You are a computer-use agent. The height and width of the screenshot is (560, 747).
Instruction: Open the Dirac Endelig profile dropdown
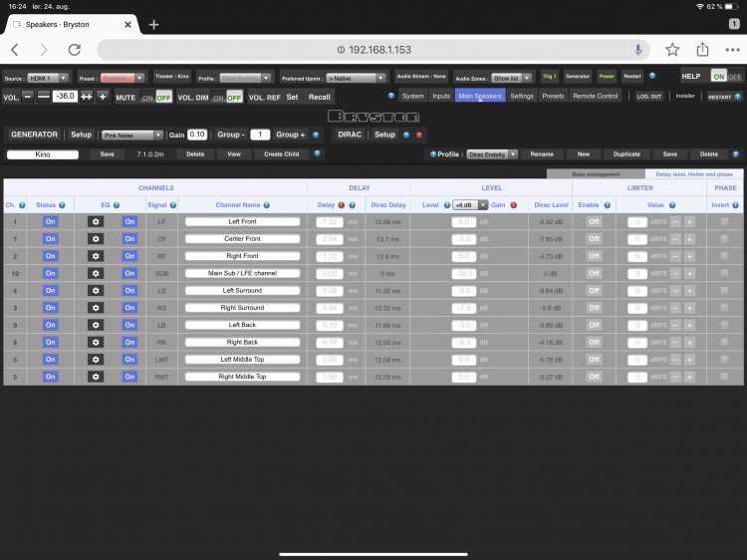pos(492,154)
